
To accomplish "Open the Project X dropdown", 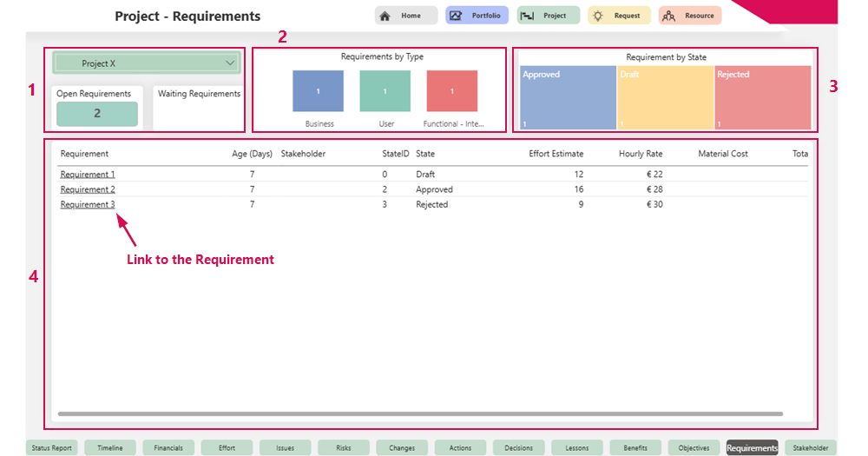I will (x=147, y=63).
